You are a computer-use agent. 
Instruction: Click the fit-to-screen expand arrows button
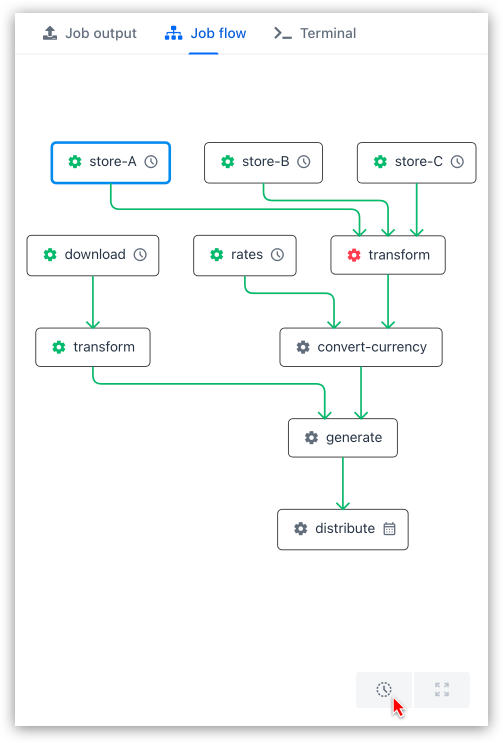click(x=442, y=690)
